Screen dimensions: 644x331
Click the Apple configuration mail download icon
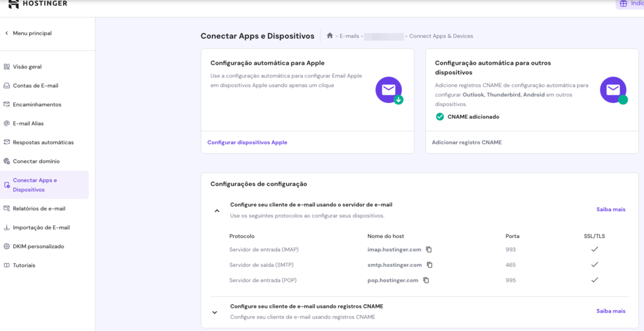pyautogui.click(x=389, y=90)
